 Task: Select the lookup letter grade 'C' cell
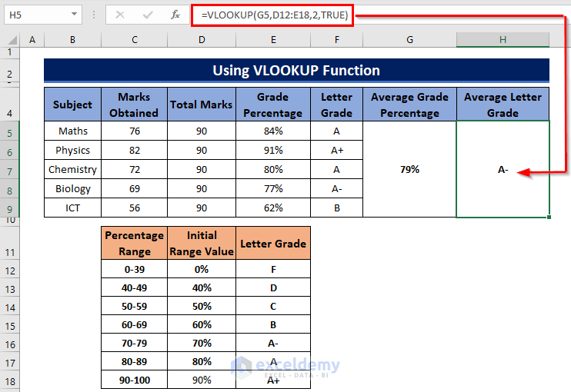pyautogui.click(x=273, y=306)
